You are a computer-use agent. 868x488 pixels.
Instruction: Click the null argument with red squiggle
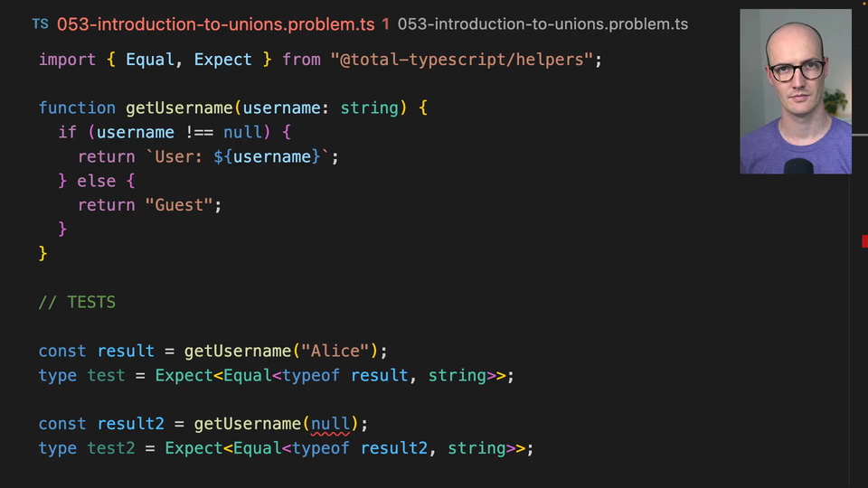[x=330, y=424]
